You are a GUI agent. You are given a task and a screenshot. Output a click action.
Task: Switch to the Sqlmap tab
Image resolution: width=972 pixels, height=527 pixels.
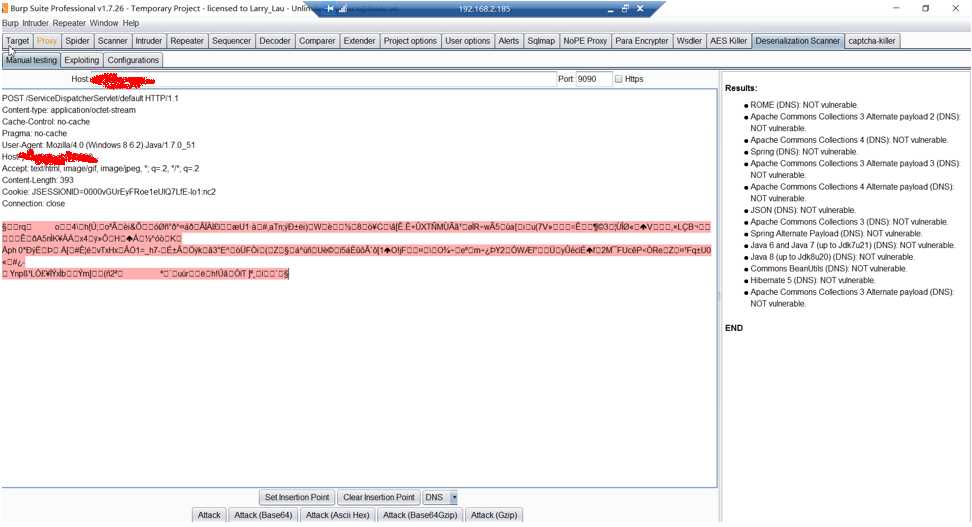click(x=541, y=41)
